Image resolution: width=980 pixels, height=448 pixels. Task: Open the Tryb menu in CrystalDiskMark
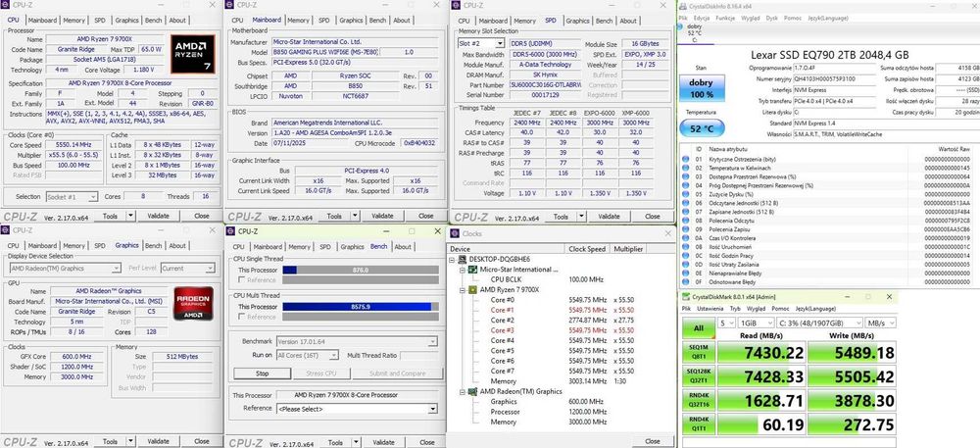click(735, 309)
